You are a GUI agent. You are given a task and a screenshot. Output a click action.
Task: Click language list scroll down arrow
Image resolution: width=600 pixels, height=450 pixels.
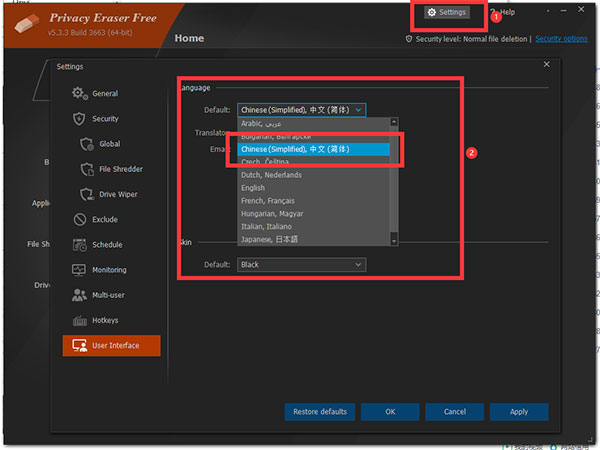(394, 241)
